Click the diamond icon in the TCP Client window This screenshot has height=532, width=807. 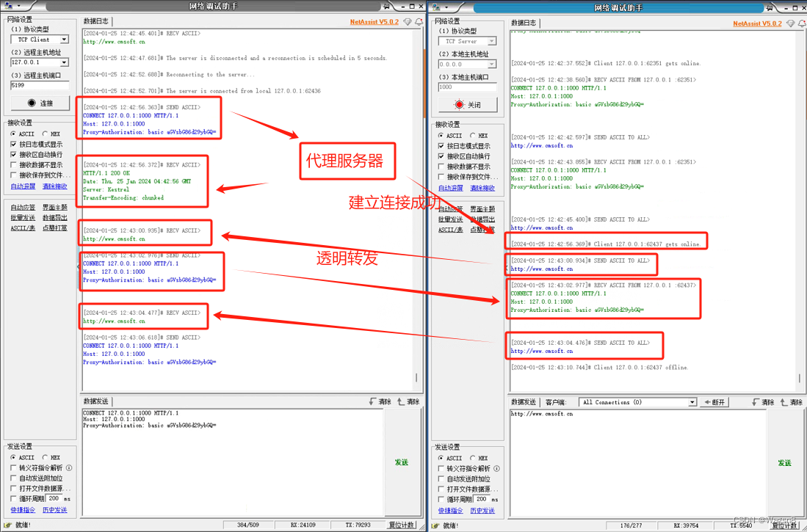point(408,22)
